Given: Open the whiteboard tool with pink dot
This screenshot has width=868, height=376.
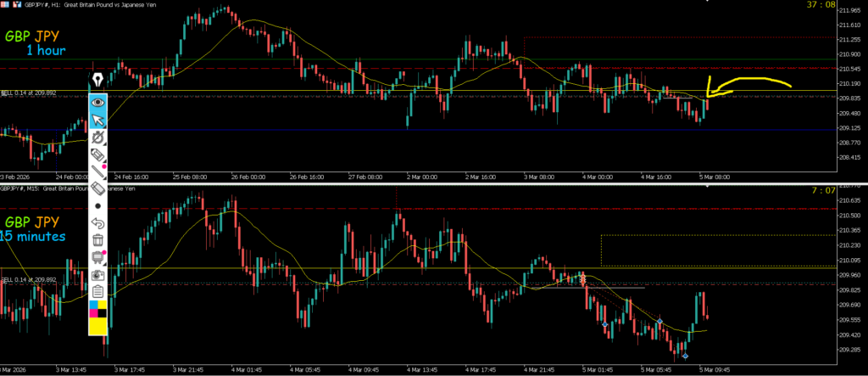Looking at the screenshot, I should 98,258.
